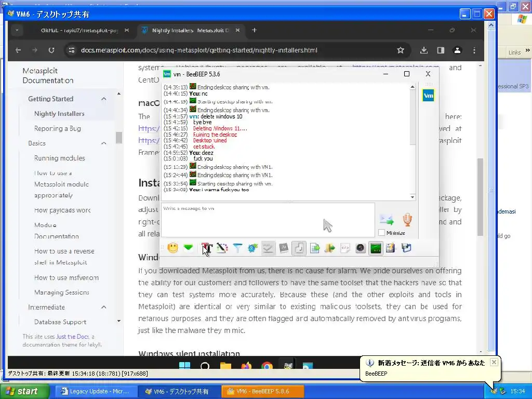Open the chat font (T) tool

point(207,248)
